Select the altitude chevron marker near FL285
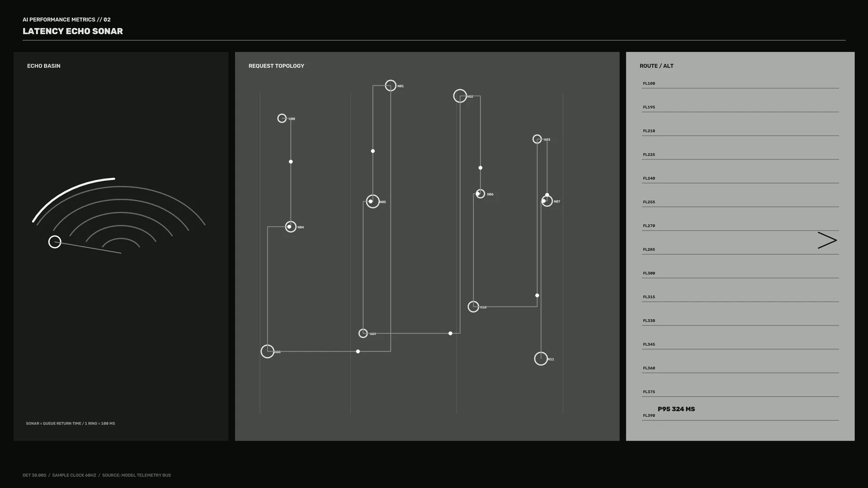 pyautogui.click(x=827, y=240)
